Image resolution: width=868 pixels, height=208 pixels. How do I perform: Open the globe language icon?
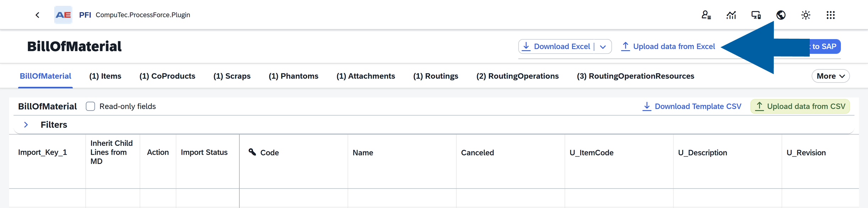[x=781, y=15]
